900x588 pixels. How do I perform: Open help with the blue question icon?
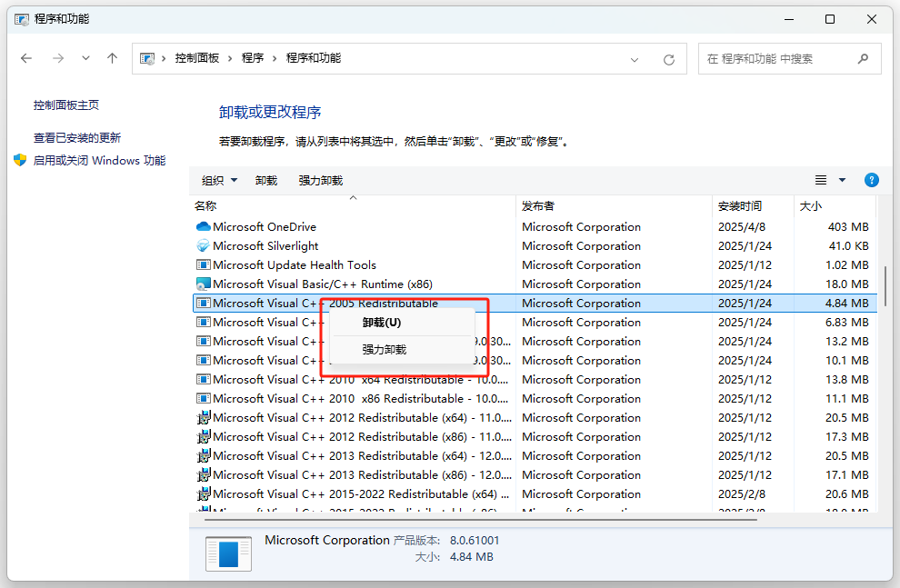coord(871,180)
